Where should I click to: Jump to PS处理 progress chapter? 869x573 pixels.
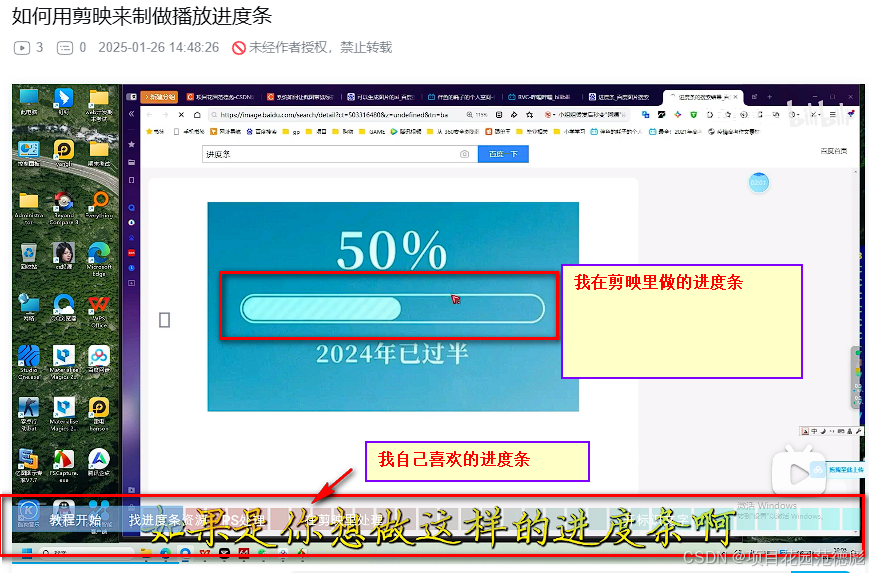click(x=243, y=520)
